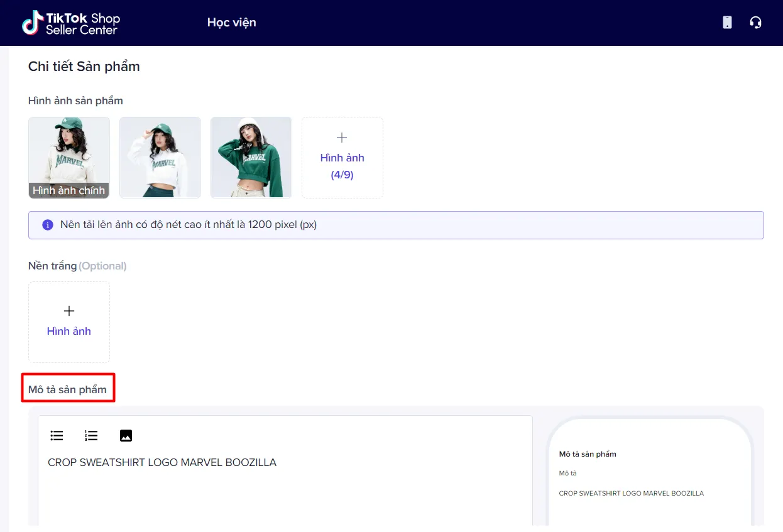Click the 'Hình ảnh sản phẩm' label
Screen dimensions: 783x532
[75, 100]
